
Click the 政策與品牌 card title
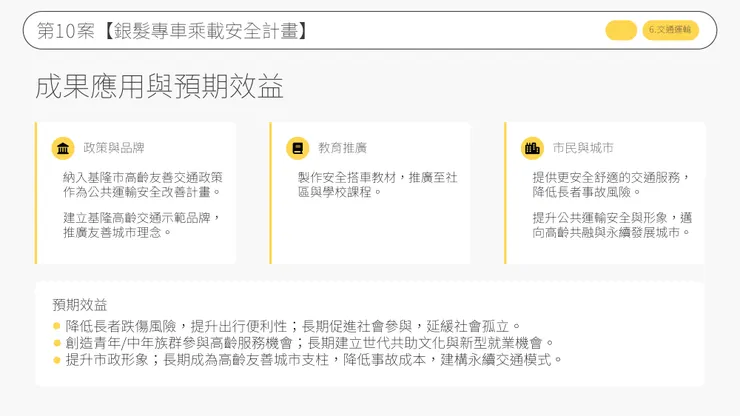tap(114, 148)
